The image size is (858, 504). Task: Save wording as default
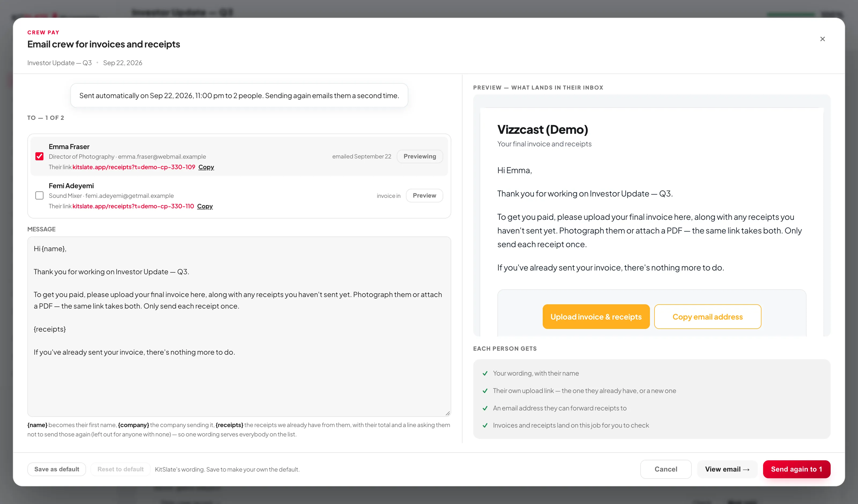pos(57,469)
